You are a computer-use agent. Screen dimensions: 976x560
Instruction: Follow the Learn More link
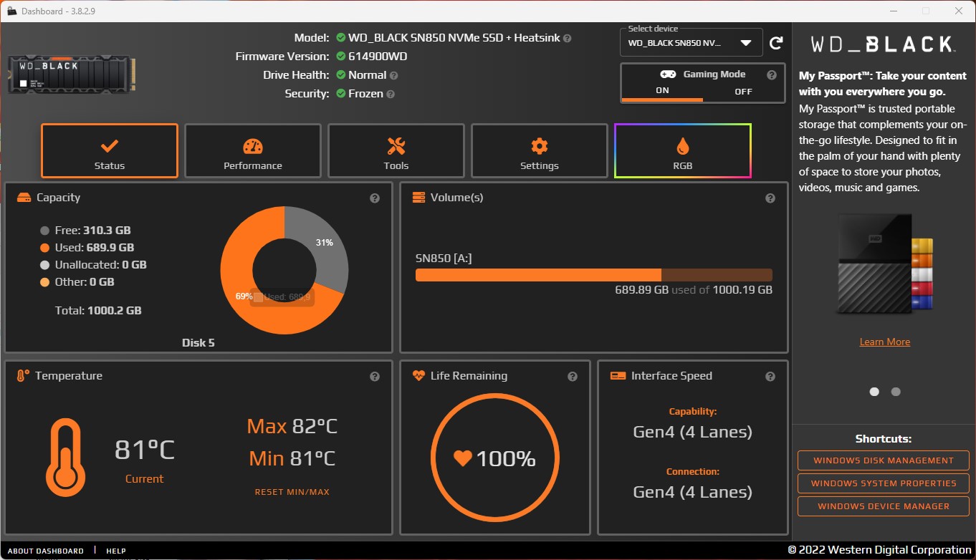tap(885, 342)
